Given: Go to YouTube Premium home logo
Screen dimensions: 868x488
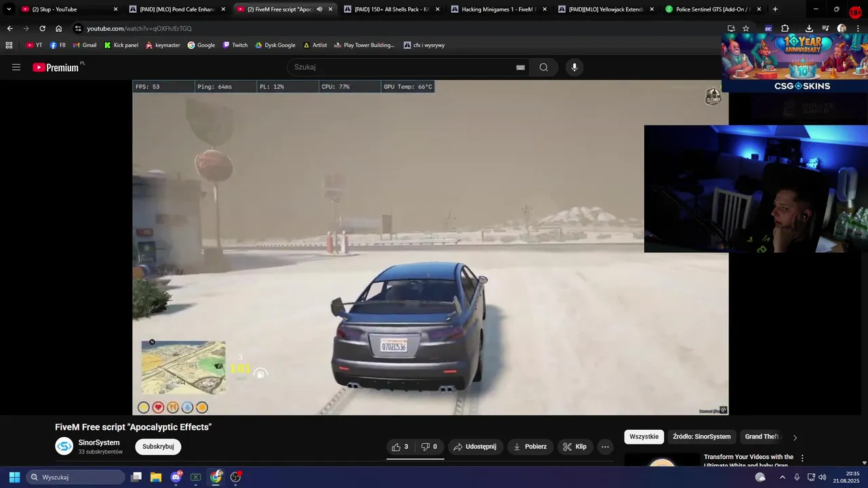Looking at the screenshot, I should [x=56, y=67].
